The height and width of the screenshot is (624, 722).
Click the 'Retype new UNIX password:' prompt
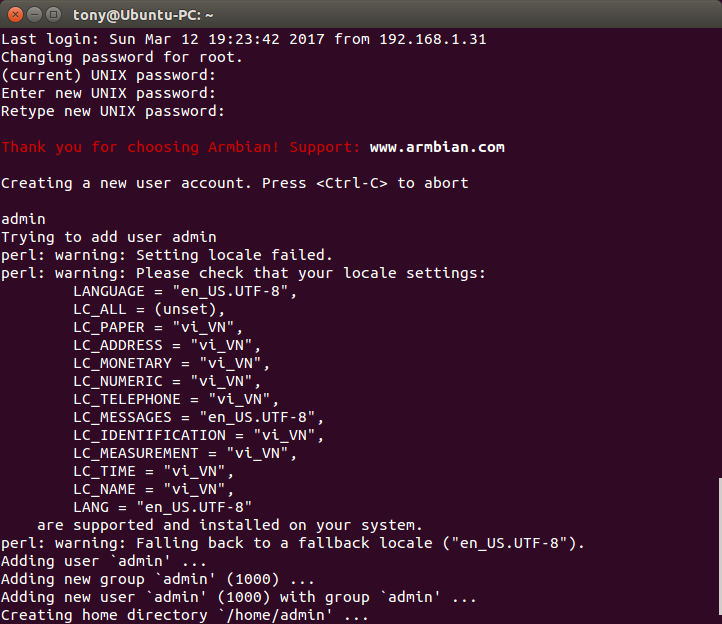(113, 111)
